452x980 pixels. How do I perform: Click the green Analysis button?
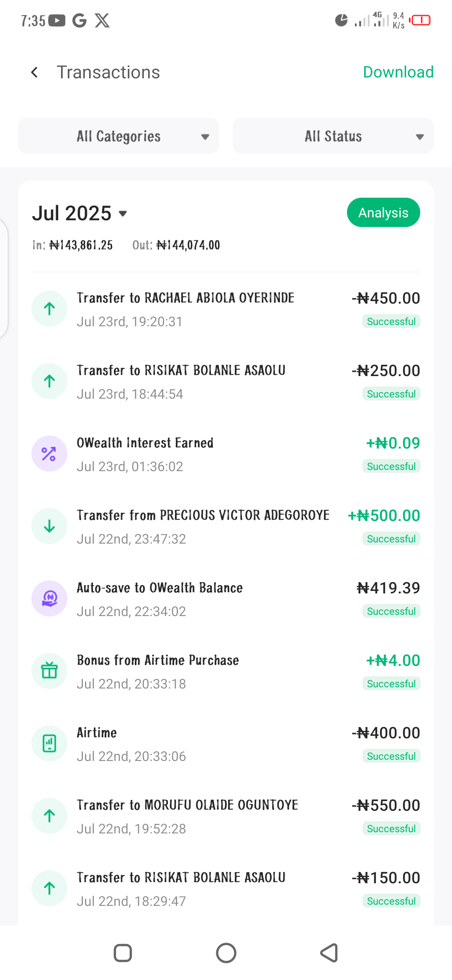383,213
